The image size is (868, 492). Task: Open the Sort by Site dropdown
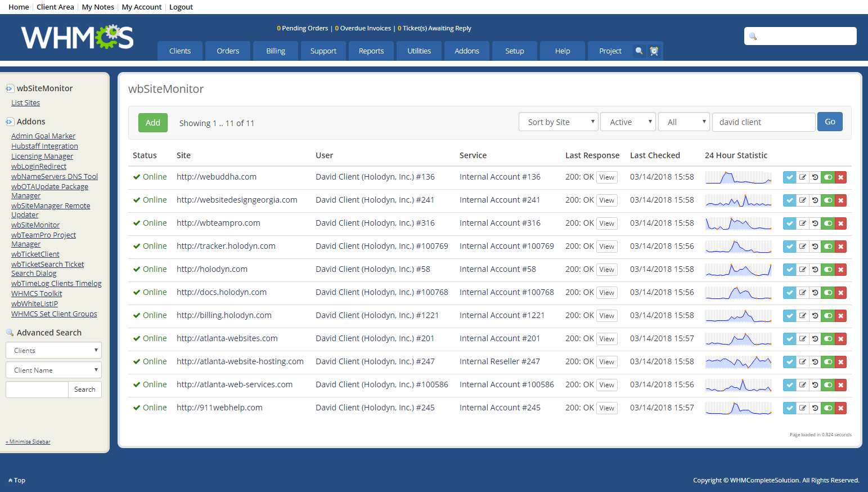click(x=558, y=122)
